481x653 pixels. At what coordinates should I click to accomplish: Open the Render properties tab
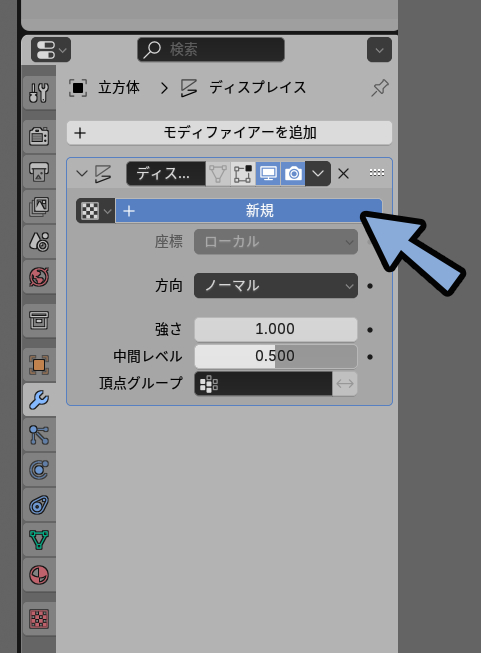(39, 136)
